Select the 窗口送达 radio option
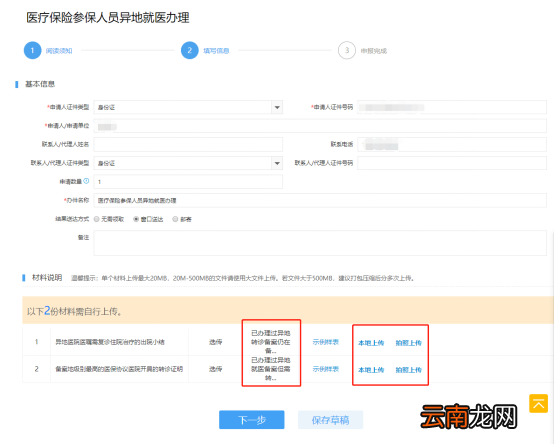Image resolution: width=554 pixels, height=445 pixels. 136,219
